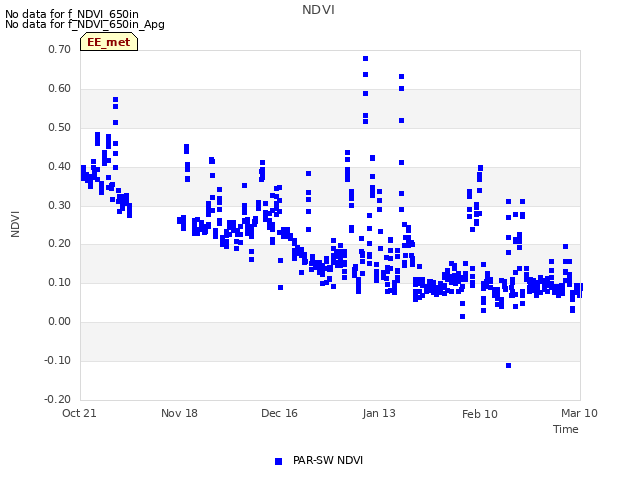Click the 0.40 y-axis tick label
640x480 pixels.
59,167
